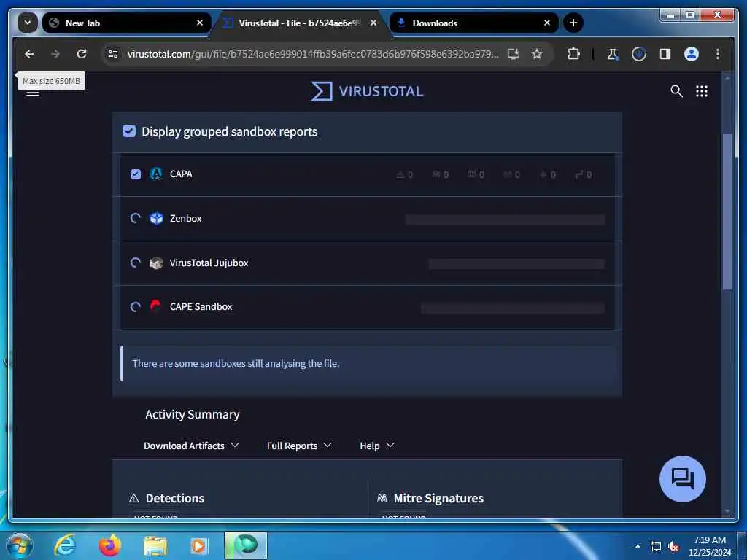Toggle the browser side panel
The height and width of the screenshot is (560, 747).
pyautogui.click(x=665, y=54)
